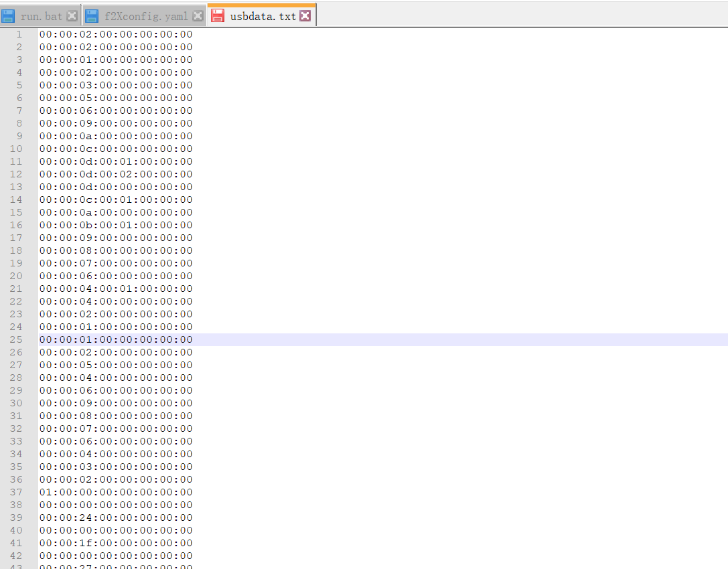Click the red unsaved icon on usbdata.txt tab
728x569 pixels.
point(217,16)
